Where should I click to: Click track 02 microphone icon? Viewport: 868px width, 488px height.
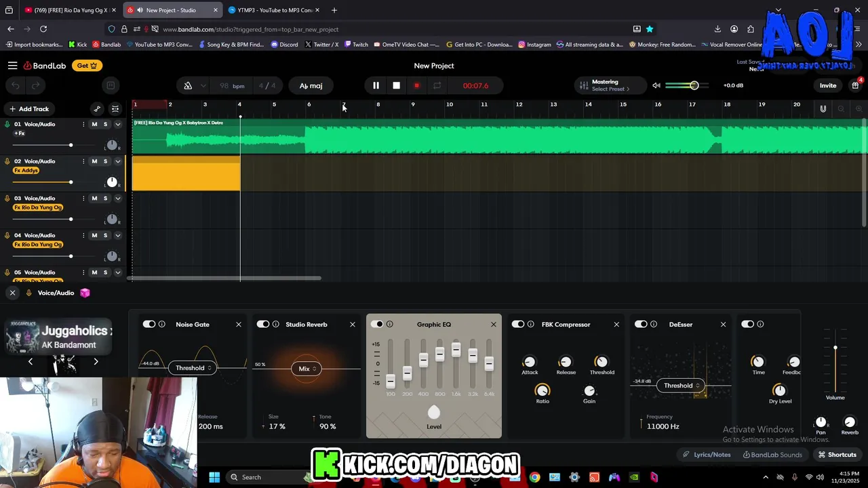7,161
